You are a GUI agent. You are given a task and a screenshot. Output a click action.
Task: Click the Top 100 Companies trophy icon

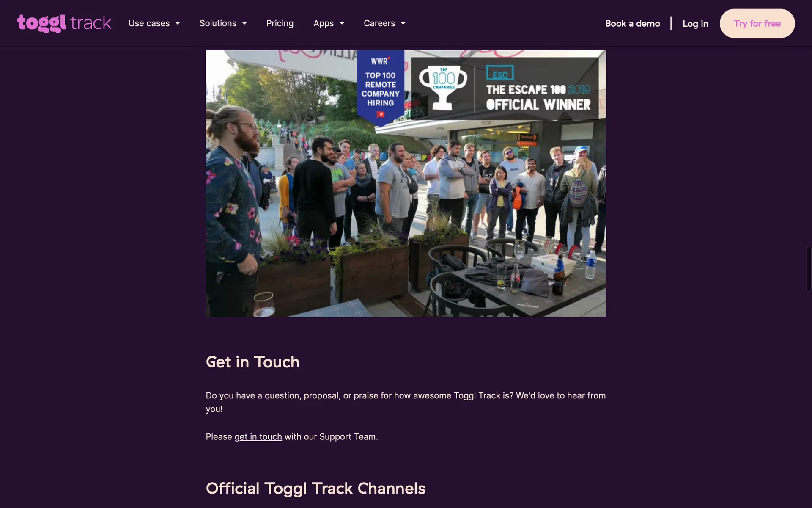443,88
